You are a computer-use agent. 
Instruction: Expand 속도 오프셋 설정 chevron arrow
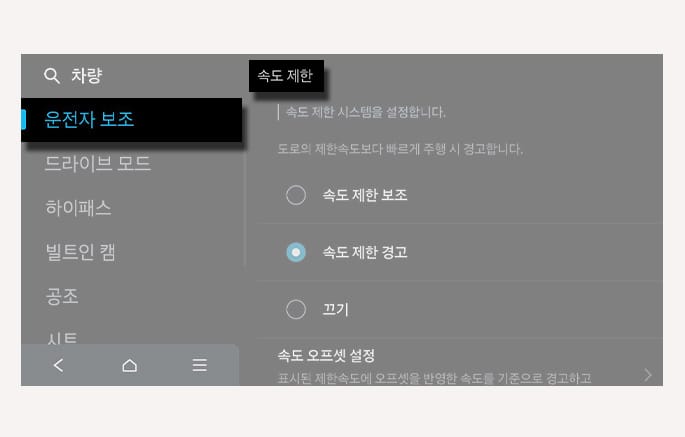click(x=648, y=375)
